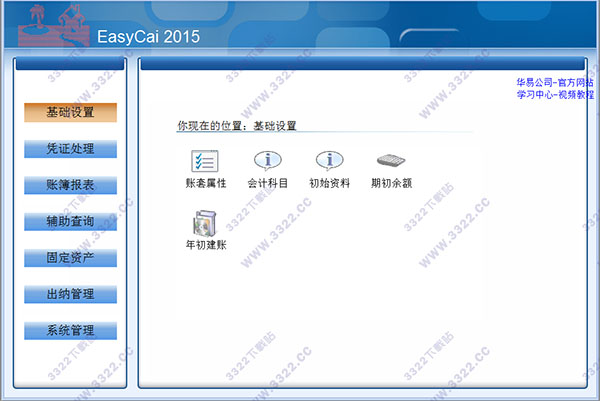Viewport: 600px width, 401px height.
Task: Open the 出纳管理 section
Action: 70,294
